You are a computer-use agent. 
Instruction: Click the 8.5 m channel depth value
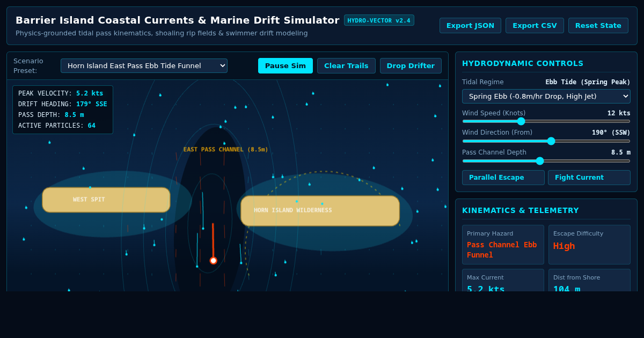coord(621,152)
